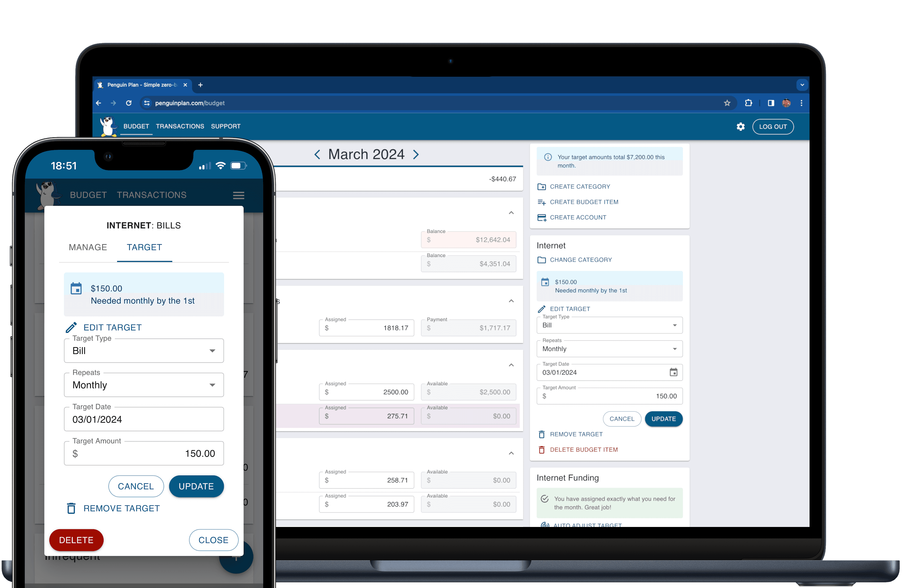Switch to the MANAGE tab on mobile
This screenshot has height=588, width=902.
click(x=88, y=246)
